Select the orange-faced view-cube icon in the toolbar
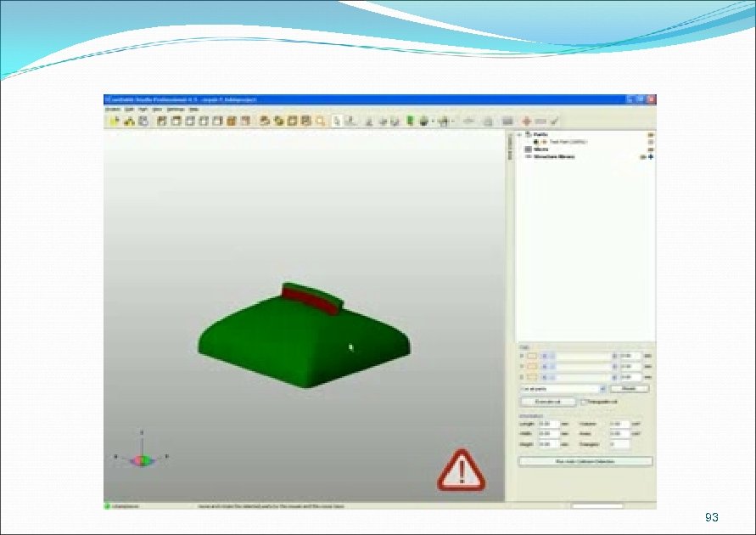756x535 pixels. 231,121
